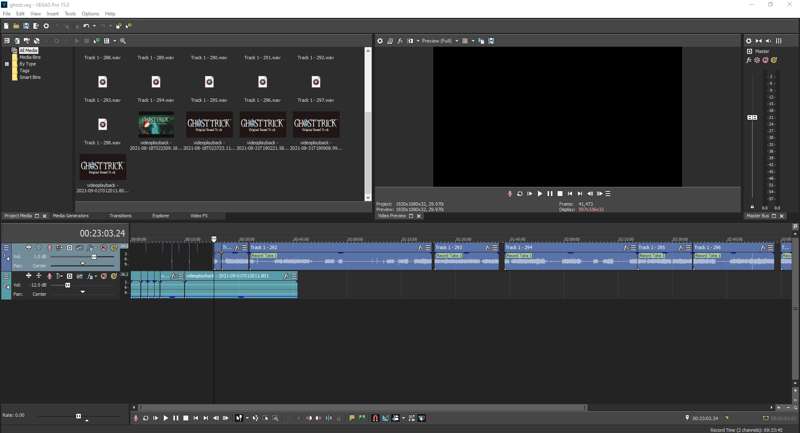Screen dimensions: 800x433
Task: Open the Record Time options dropdown arrow
Action: (x=727, y=418)
